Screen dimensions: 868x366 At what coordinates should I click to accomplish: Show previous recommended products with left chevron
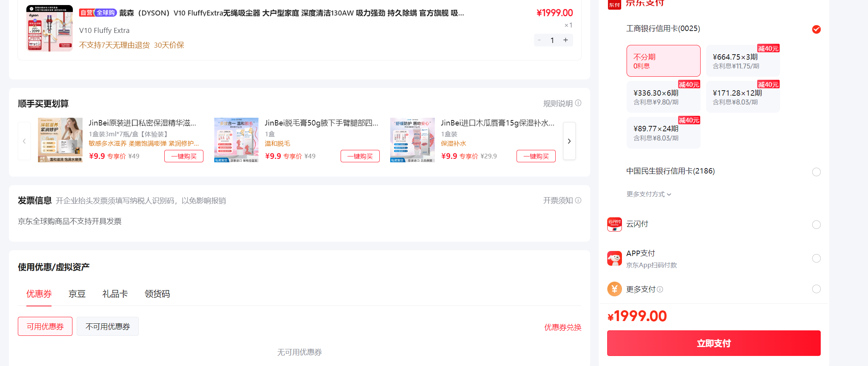click(24, 141)
